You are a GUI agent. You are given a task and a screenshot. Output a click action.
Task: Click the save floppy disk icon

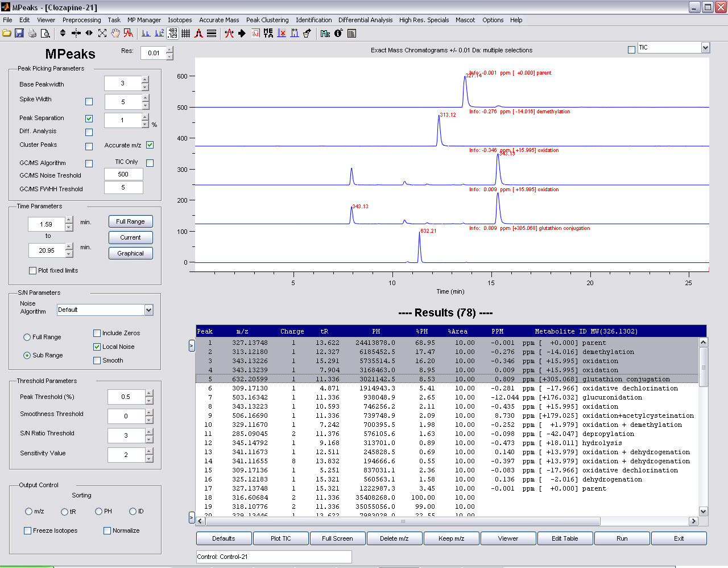pyautogui.click(x=19, y=33)
